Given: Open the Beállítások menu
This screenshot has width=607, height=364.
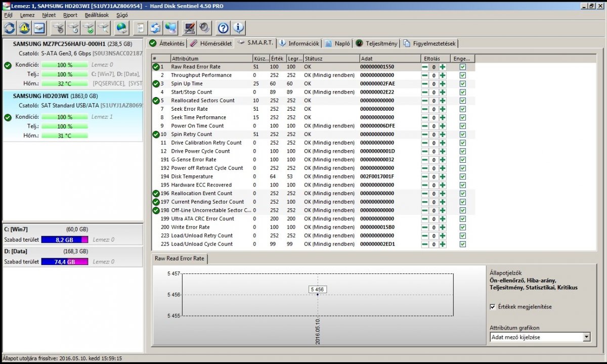Looking at the screenshot, I should tap(97, 15).
